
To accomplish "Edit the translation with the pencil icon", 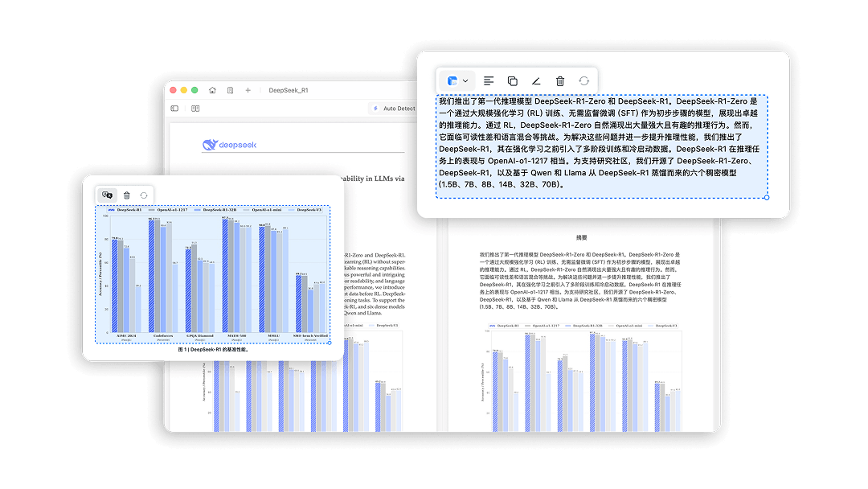I will click(x=536, y=81).
